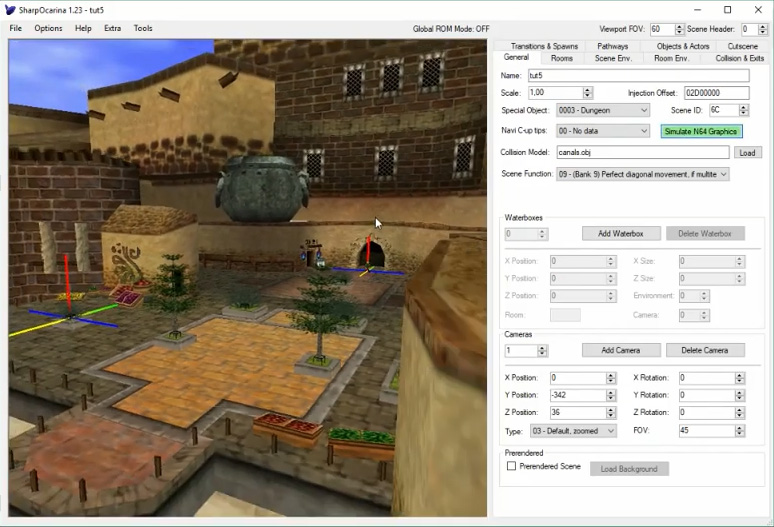The image size is (774, 527).
Task: Click the camera Z Rotation field
Action: 707,412
